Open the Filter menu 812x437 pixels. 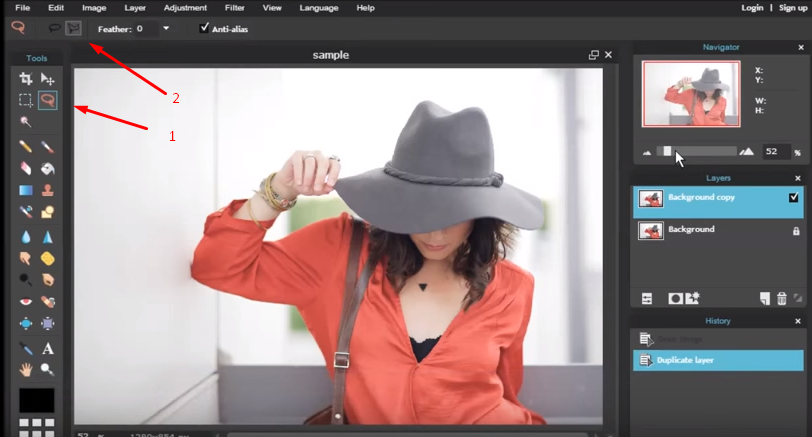[235, 8]
